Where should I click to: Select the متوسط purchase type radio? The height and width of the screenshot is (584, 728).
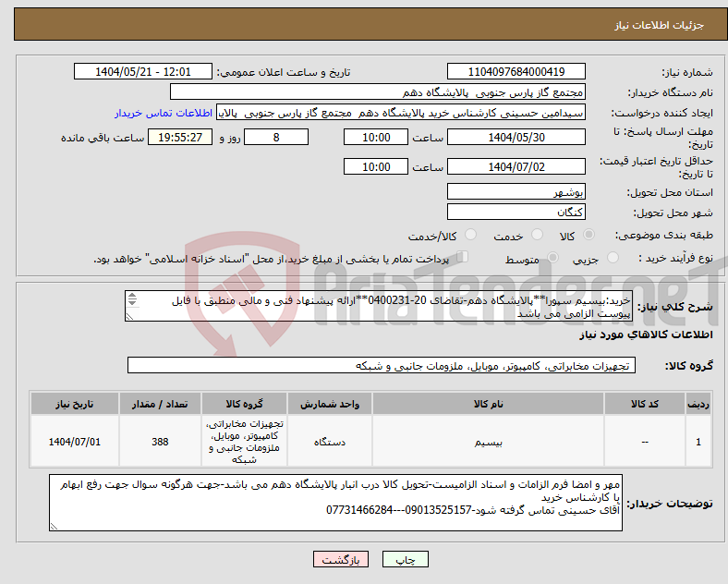click(552, 258)
